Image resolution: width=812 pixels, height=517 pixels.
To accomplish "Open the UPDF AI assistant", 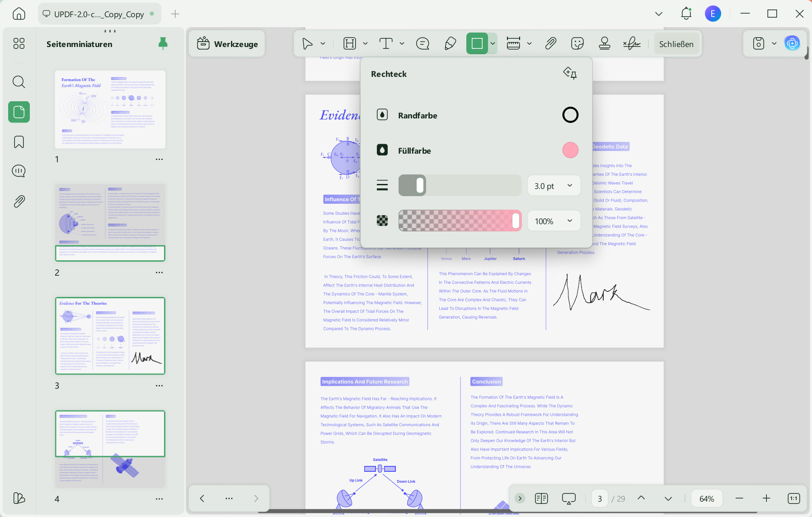I will coord(792,43).
